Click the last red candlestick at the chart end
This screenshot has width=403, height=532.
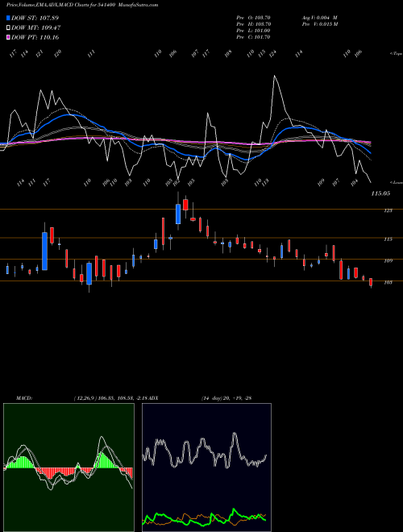pyautogui.click(x=371, y=282)
